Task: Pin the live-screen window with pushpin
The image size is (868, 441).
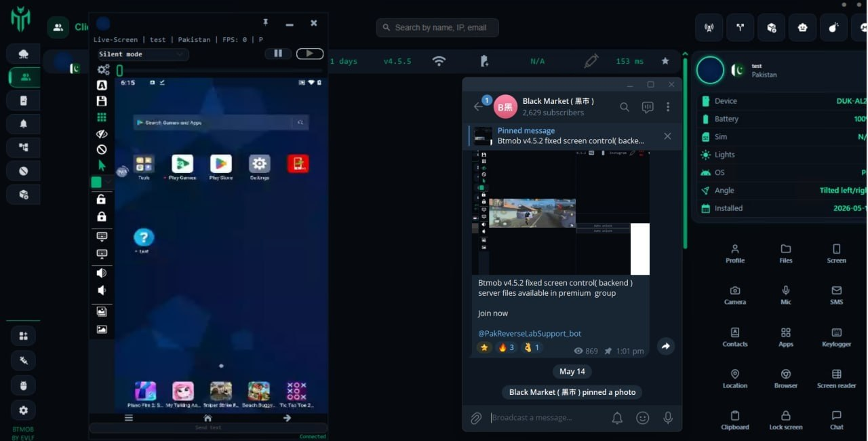Action: coord(266,22)
